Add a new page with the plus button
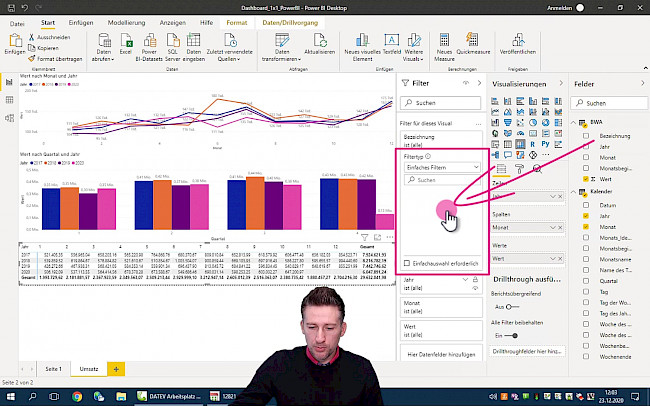The width and height of the screenshot is (650, 406). pos(115,369)
